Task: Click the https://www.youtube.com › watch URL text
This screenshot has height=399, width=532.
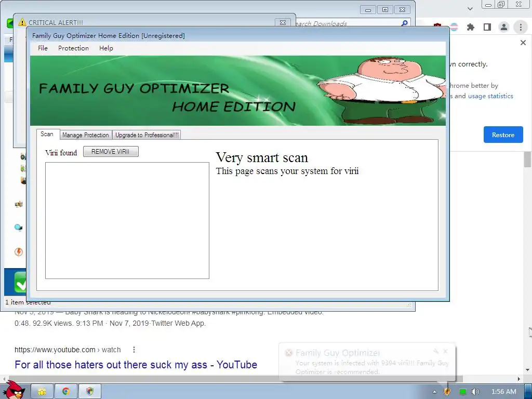Action: [68, 350]
